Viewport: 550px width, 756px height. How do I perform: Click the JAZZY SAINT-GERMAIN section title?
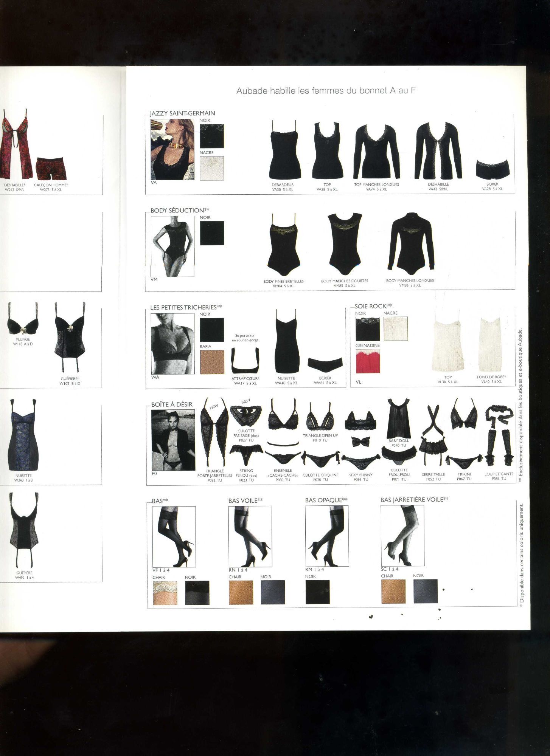pos(183,113)
